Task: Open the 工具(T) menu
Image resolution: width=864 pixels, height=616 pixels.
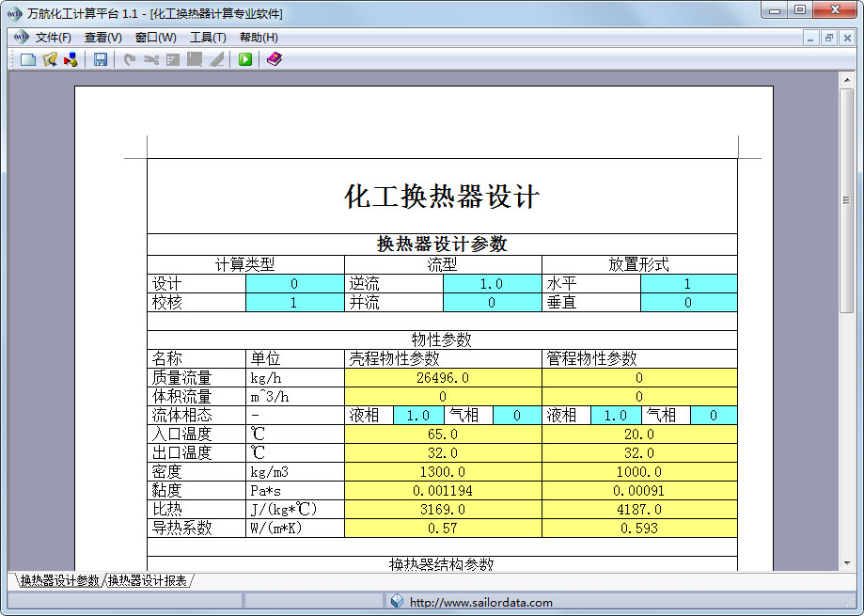Action: coord(208,38)
